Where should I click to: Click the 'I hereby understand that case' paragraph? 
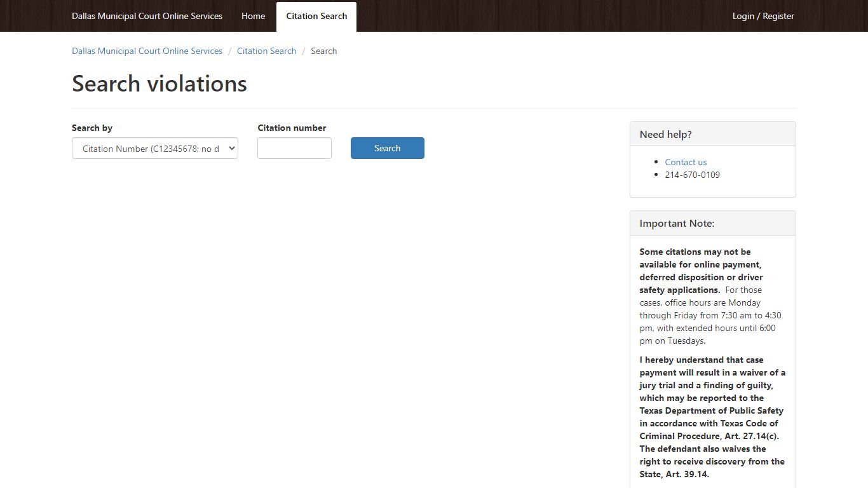click(712, 417)
